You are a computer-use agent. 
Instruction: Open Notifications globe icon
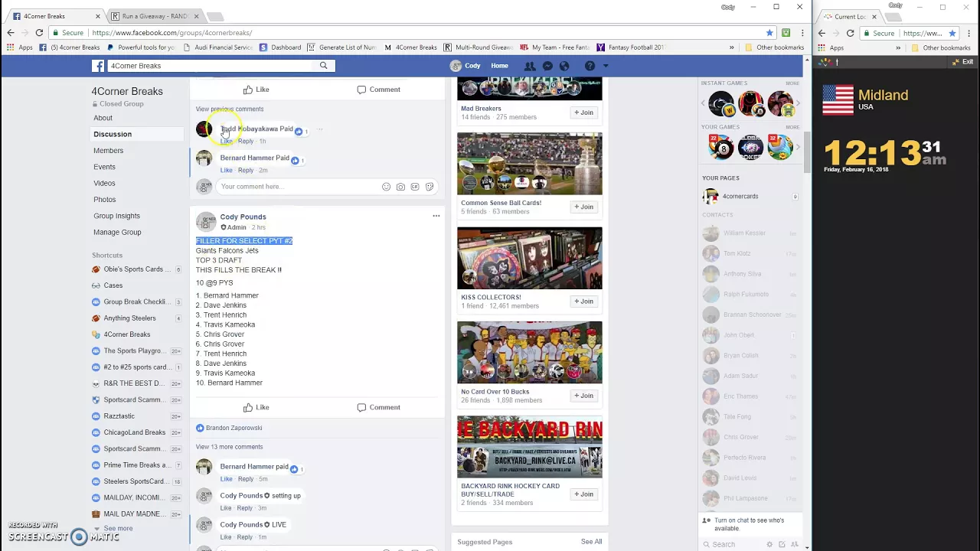tap(564, 66)
